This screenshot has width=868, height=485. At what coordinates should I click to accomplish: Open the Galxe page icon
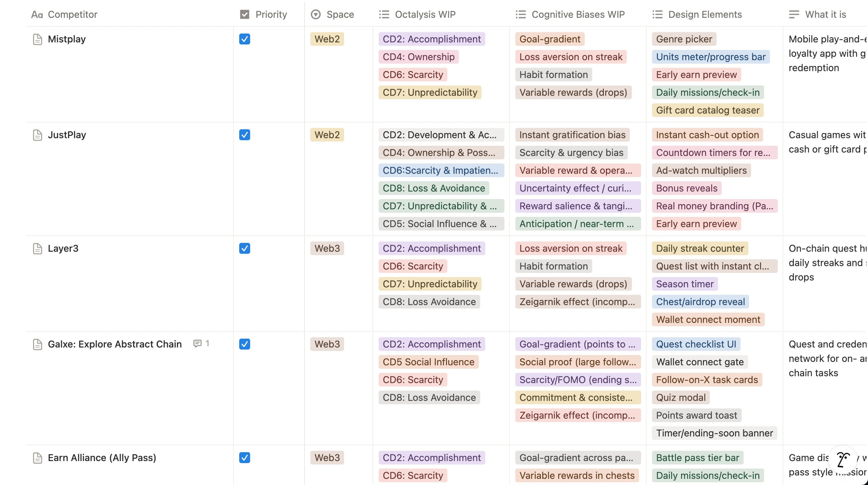37,344
